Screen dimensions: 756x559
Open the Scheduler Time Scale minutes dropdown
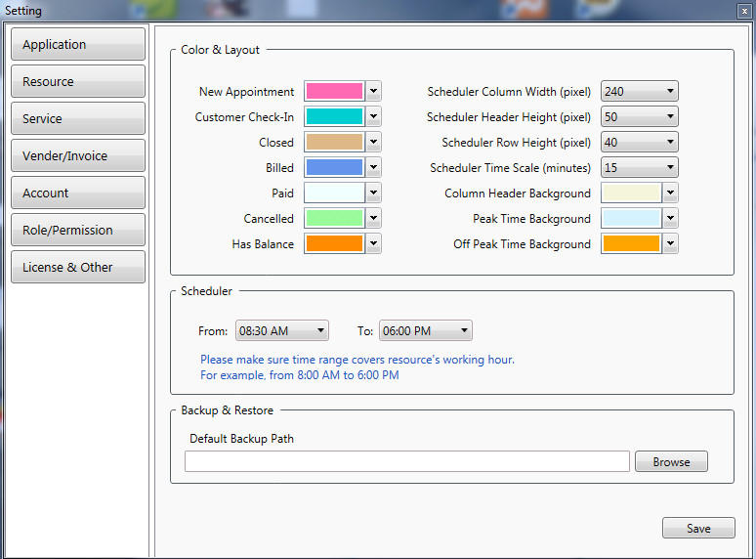coord(640,167)
